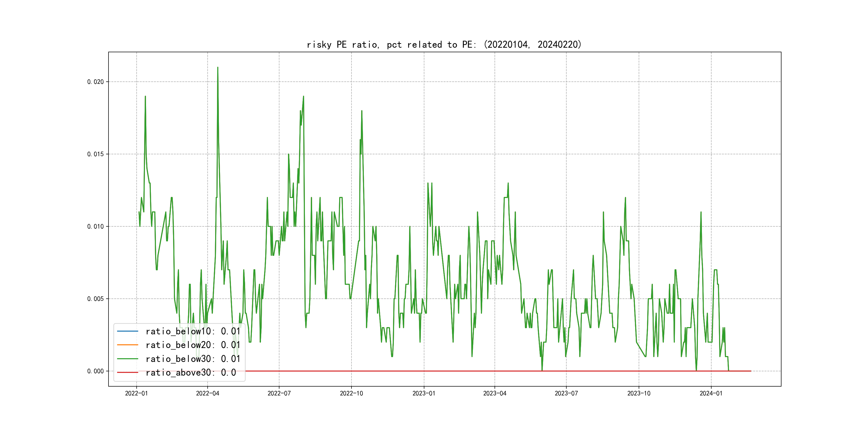Click the 0.015 y-axis tick label
868x434 pixels.
95,154
